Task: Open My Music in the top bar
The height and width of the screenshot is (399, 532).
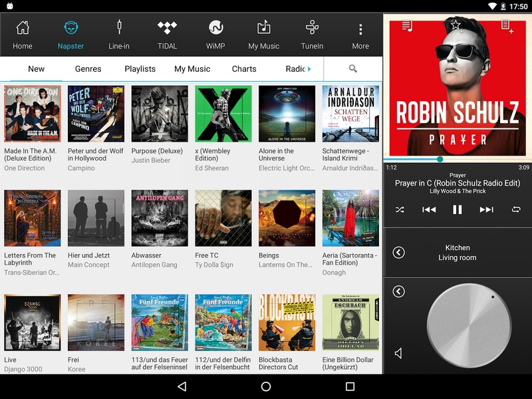Action: [263, 35]
